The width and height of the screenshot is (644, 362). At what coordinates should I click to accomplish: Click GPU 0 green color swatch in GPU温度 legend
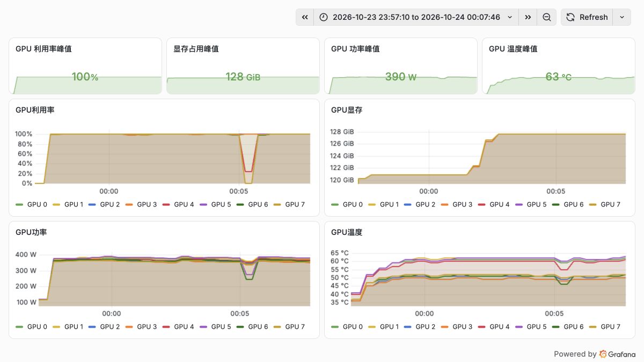coord(335,327)
